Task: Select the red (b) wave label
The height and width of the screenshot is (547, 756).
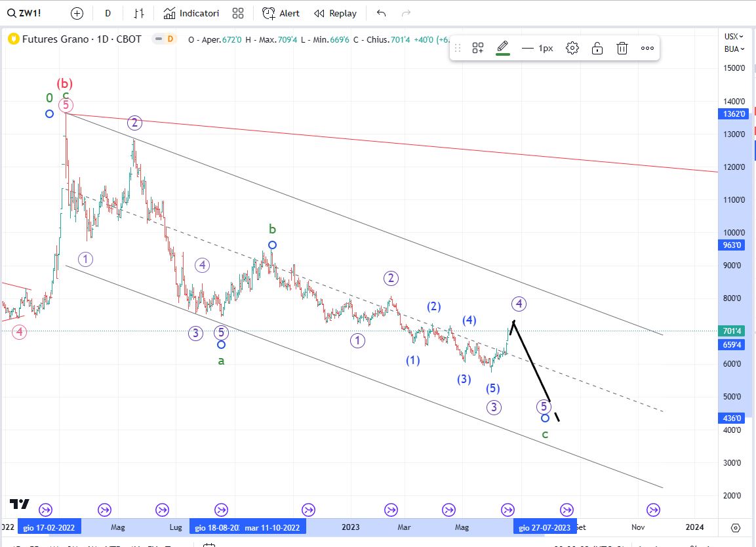Action: (x=65, y=83)
